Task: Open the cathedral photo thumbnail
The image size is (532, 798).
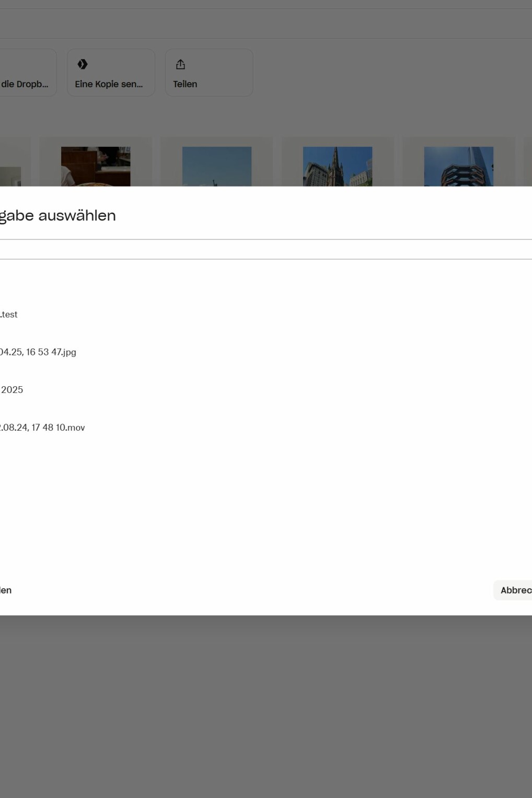Action: tap(338, 162)
